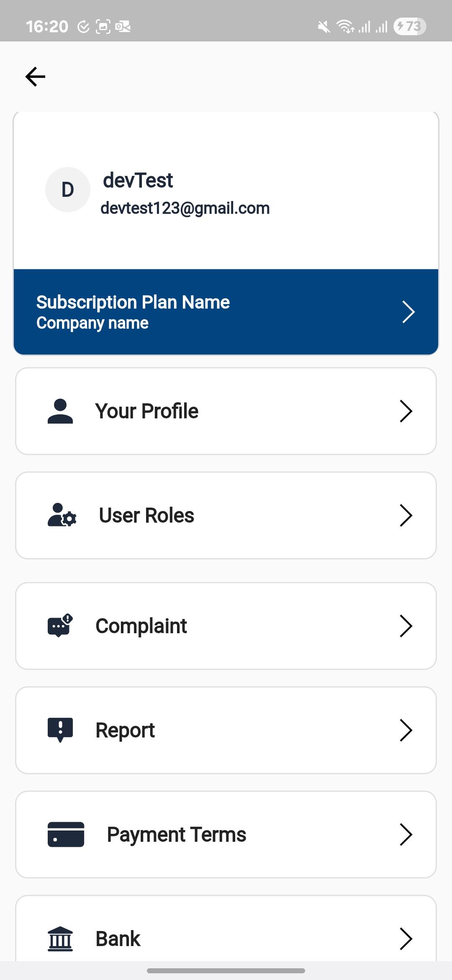Tap the round D avatar
The width and height of the screenshot is (452, 980).
[68, 190]
